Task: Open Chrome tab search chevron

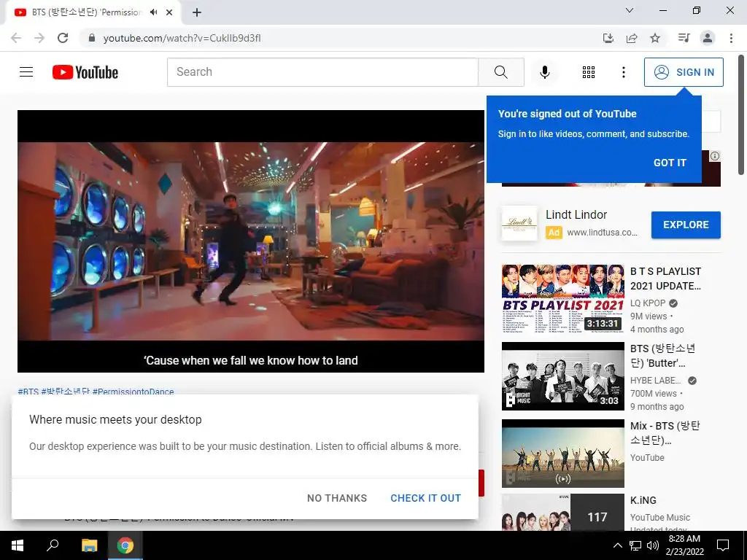Action: pos(630,10)
